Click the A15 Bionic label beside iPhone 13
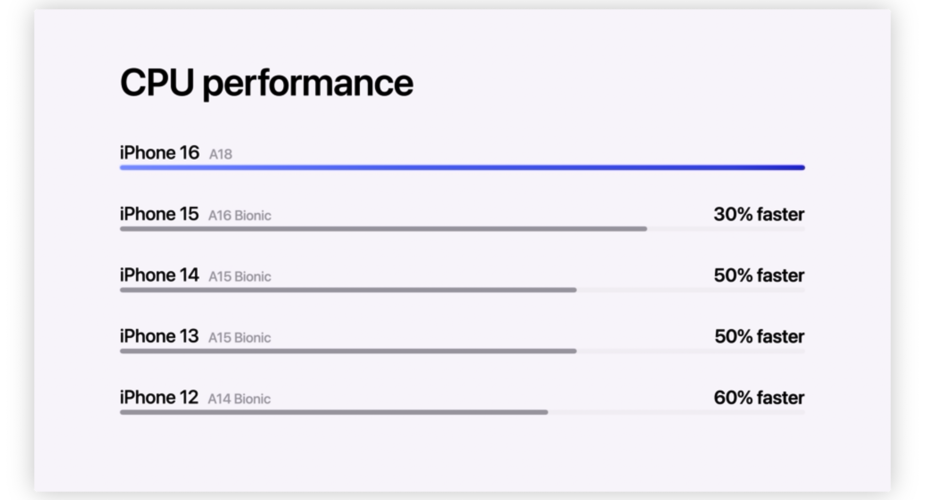The height and width of the screenshot is (500, 925). click(240, 338)
